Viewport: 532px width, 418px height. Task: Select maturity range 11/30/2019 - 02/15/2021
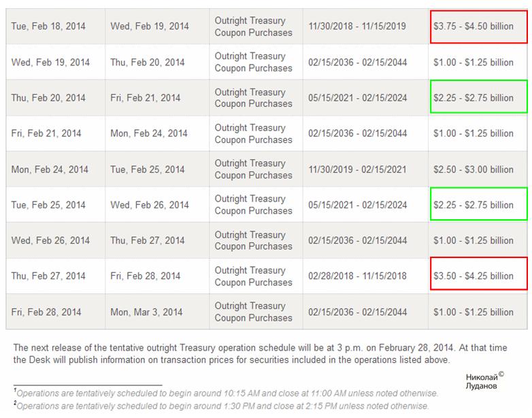click(356, 170)
